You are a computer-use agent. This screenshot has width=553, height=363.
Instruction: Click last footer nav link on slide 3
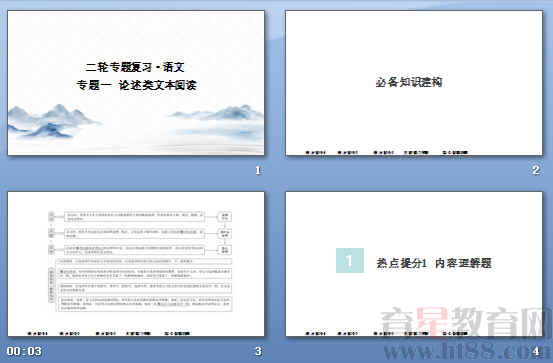177,333
